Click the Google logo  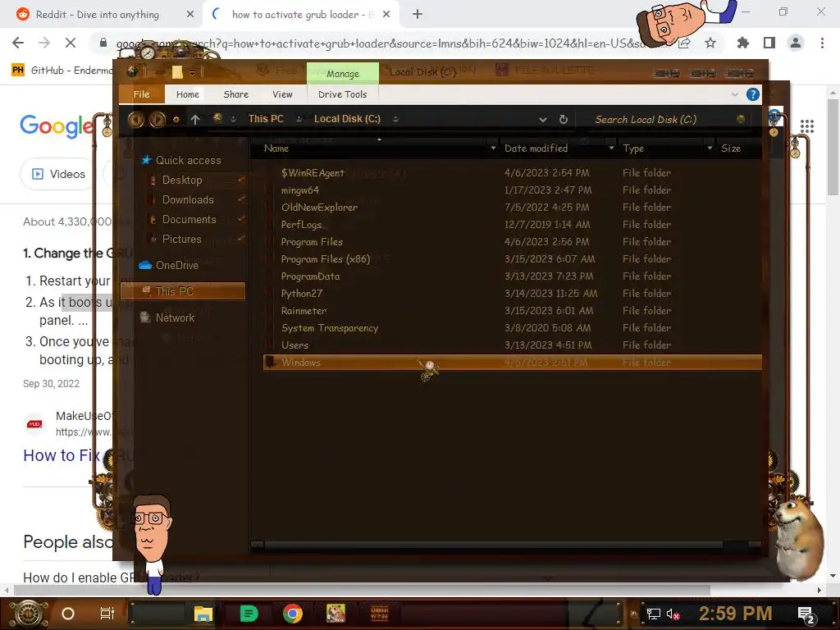57,126
